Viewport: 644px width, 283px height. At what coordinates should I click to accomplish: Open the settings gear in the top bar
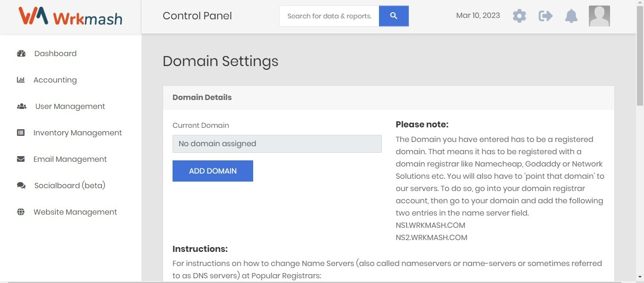[519, 16]
